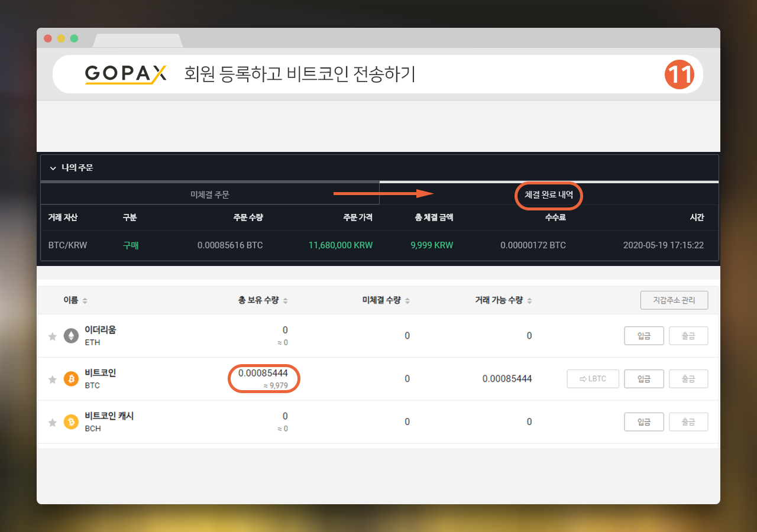
Task: Click the 시간 column header
Action: [697, 218]
